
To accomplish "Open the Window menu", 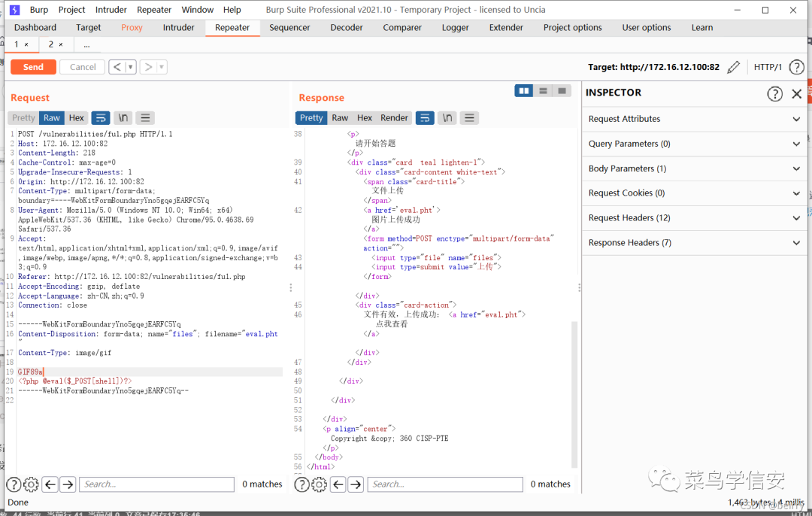I will (x=197, y=10).
